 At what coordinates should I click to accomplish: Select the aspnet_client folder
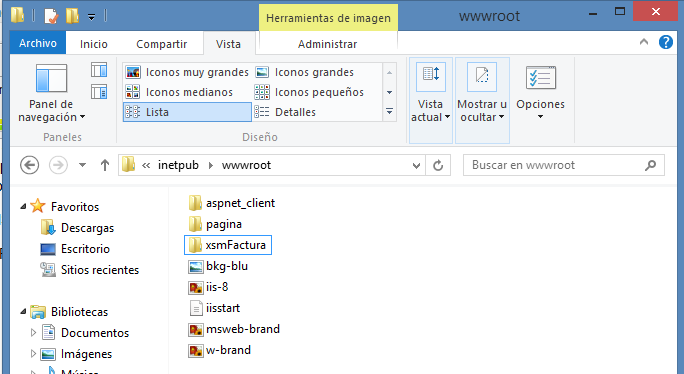(232, 203)
